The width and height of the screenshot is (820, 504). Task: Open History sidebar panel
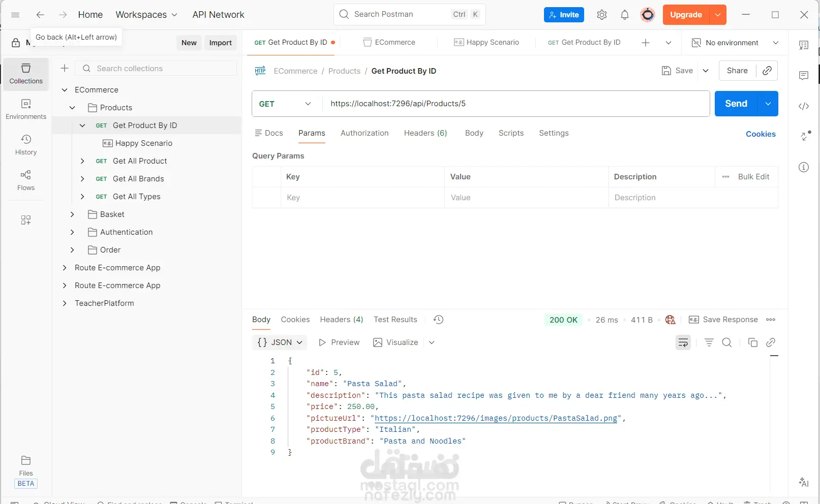coord(26,145)
